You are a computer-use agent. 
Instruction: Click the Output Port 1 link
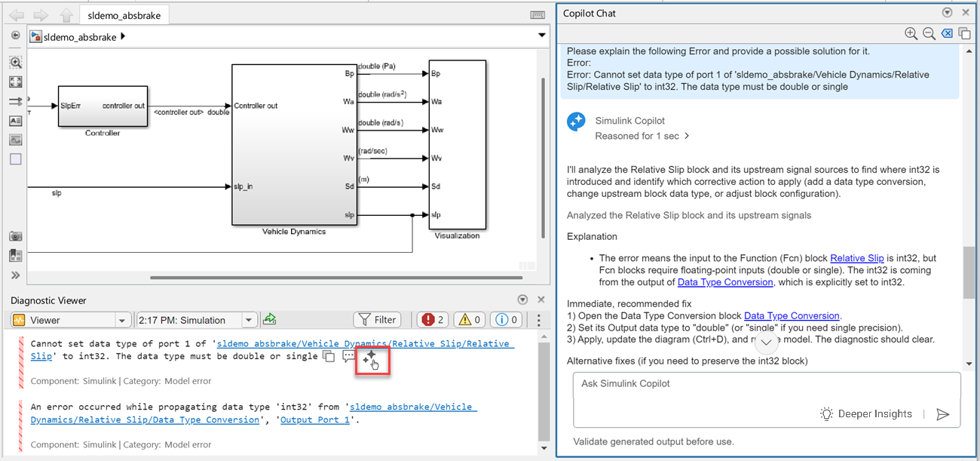[x=314, y=420]
